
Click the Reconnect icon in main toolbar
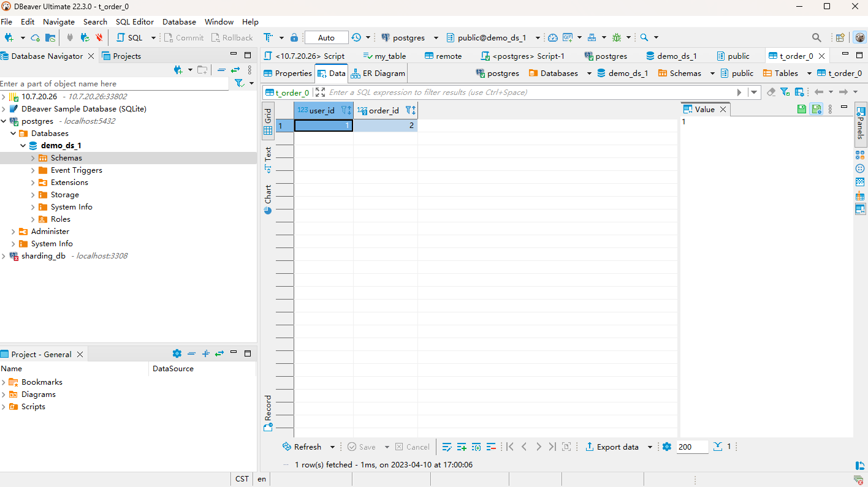click(x=85, y=37)
